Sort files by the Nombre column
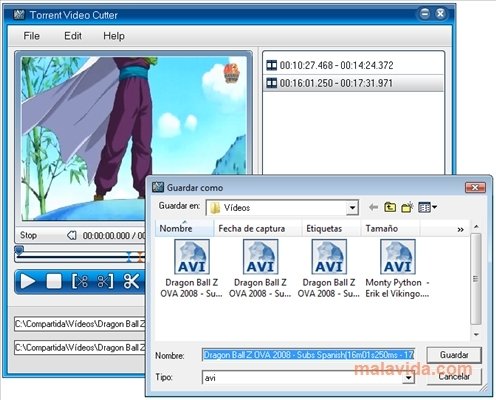This screenshot has height=400, width=496. click(184, 228)
